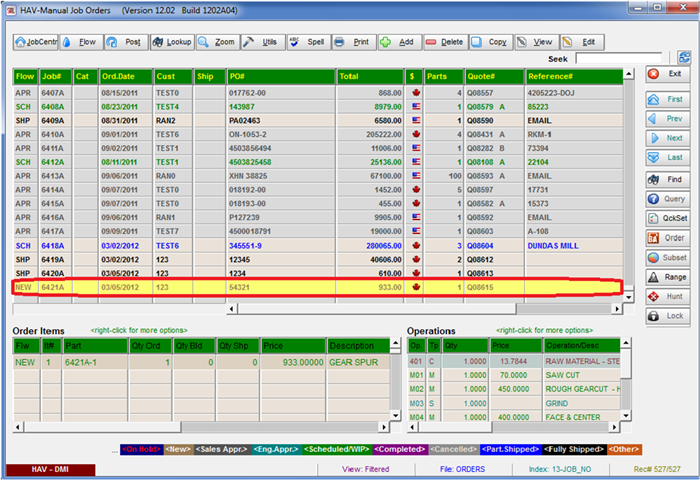700x480 pixels.
Task: Select the On Hold status legend
Action: (142, 449)
